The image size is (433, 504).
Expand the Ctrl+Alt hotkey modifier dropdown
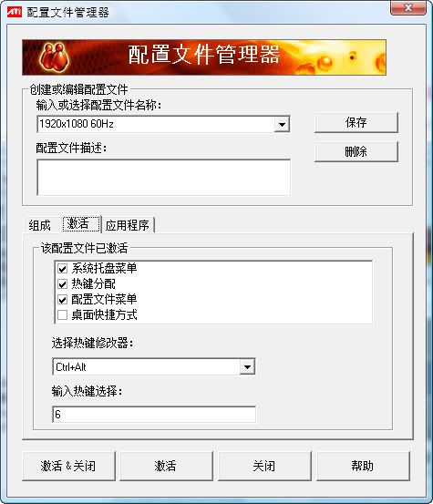[247, 366]
